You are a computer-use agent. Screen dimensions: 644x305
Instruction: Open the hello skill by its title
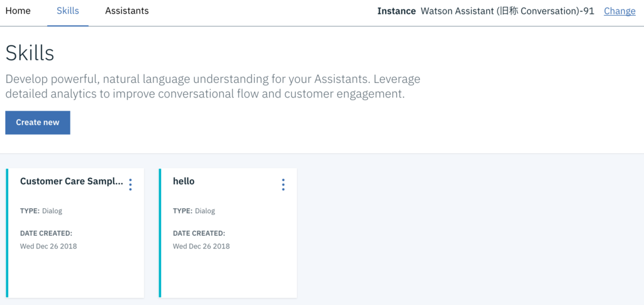pyautogui.click(x=184, y=181)
